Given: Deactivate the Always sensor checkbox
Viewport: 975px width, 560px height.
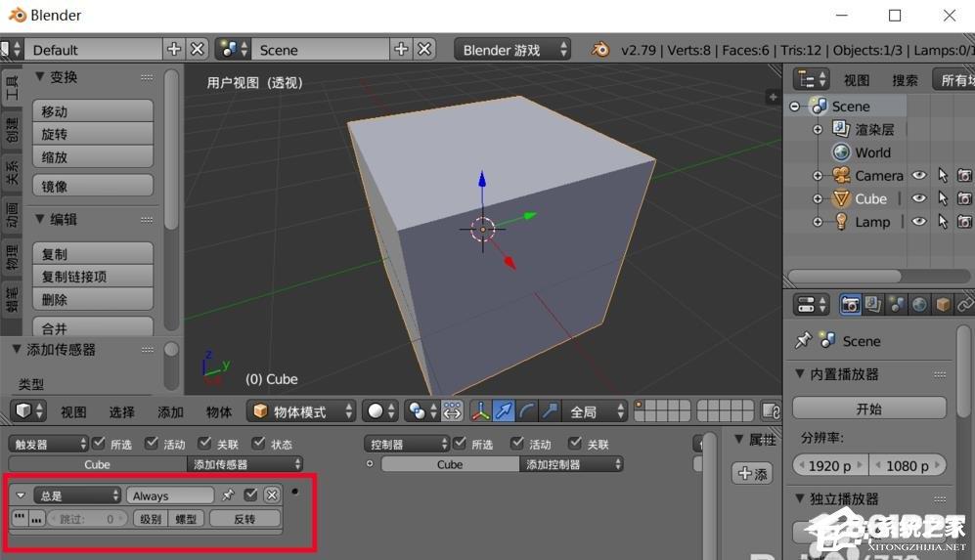Looking at the screenshot, I should pos(250,495).
